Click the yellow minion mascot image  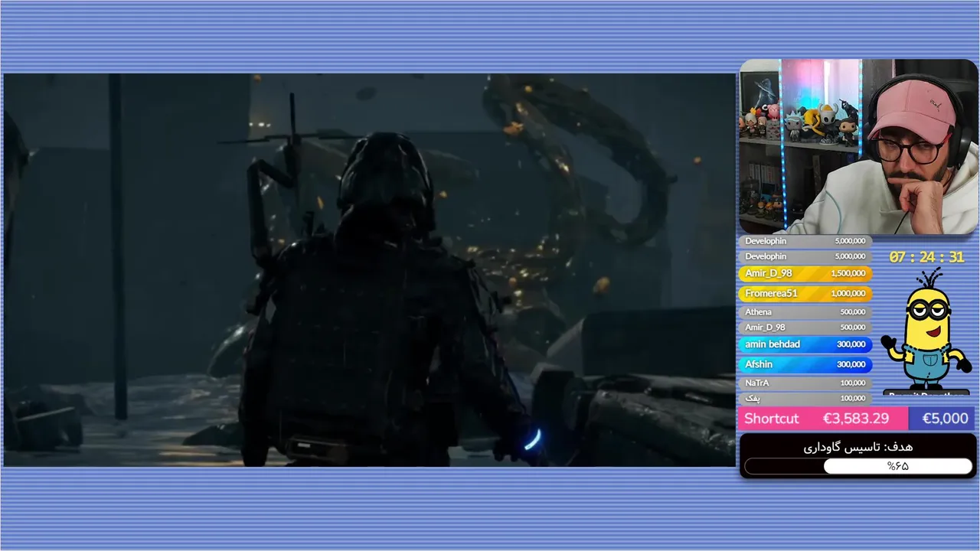pos(926,330)
